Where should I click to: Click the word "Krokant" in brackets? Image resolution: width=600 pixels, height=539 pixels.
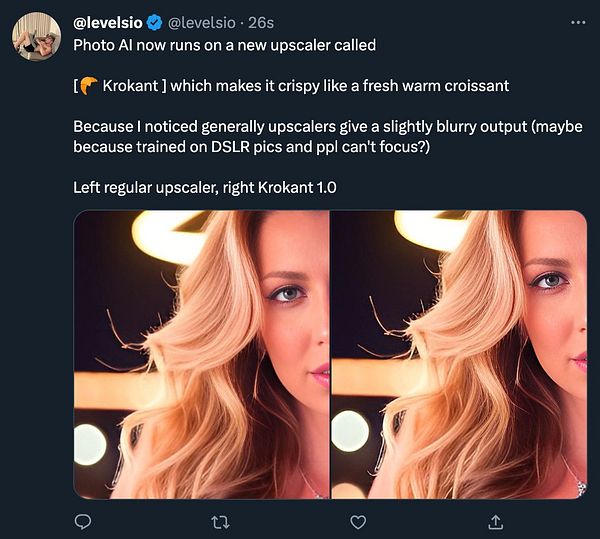pos(132,86)
